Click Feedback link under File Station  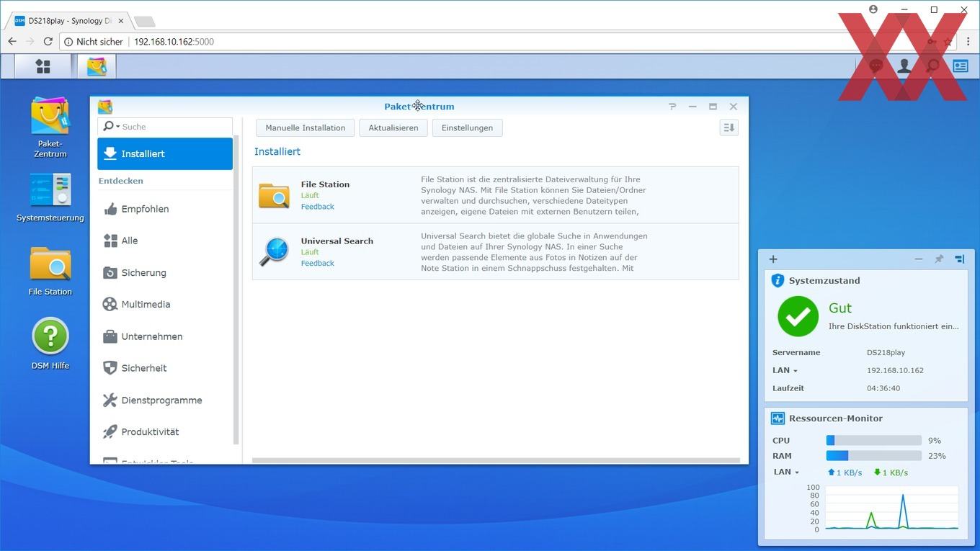coord(317,207)
